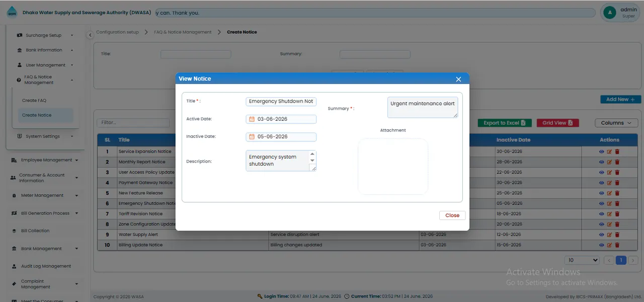Edit the Billing Update Notice row
Screen dimensions: 644x302
609,245
